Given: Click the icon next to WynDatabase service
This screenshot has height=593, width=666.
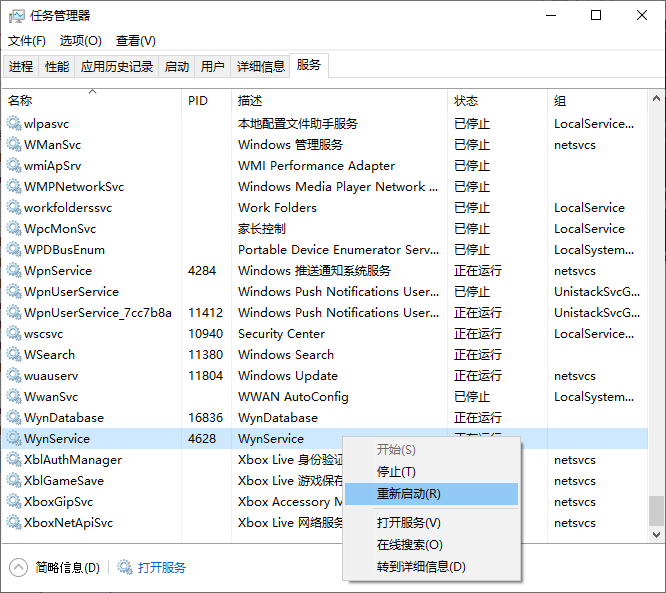Looking at the screenshot, I should click(14, 418).
